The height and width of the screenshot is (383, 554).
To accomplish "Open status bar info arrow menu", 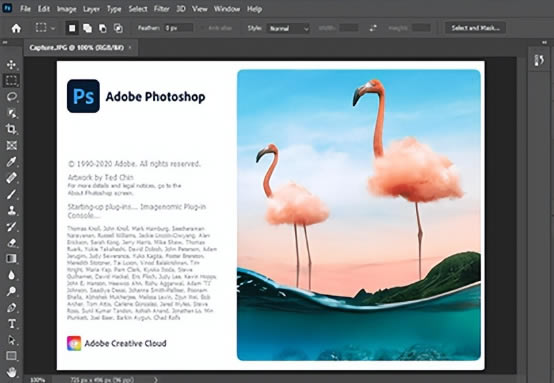I will 156,380.
